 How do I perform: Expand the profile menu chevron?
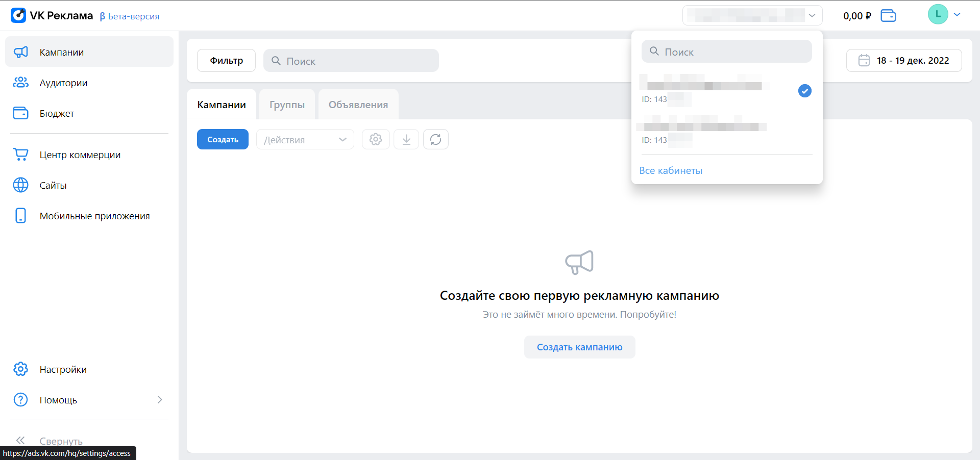(958, 15)
